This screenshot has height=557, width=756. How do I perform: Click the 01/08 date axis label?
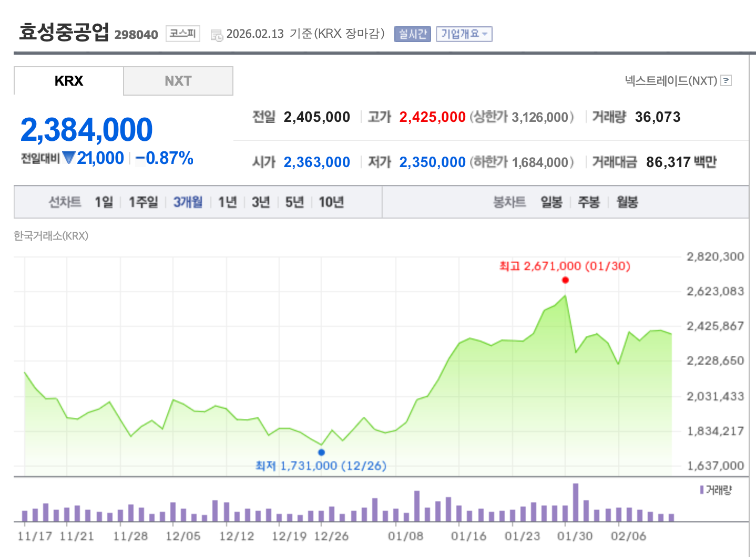tap(405, 536)
